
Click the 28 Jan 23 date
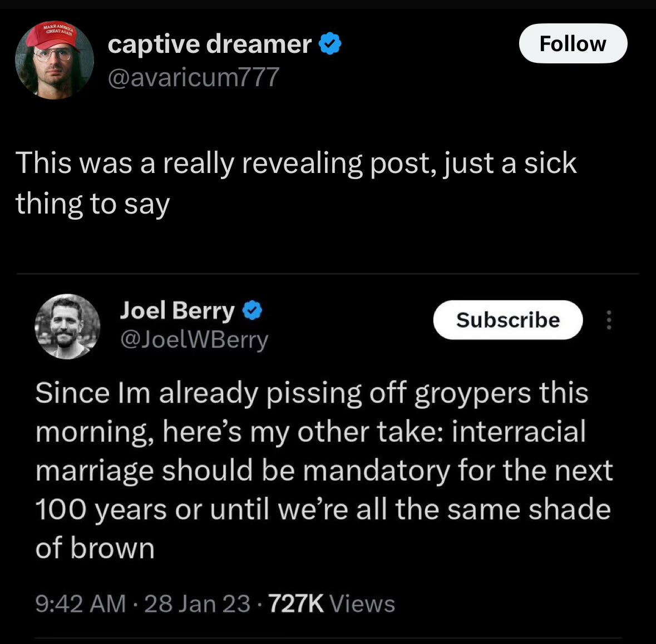tap(197, 604)
